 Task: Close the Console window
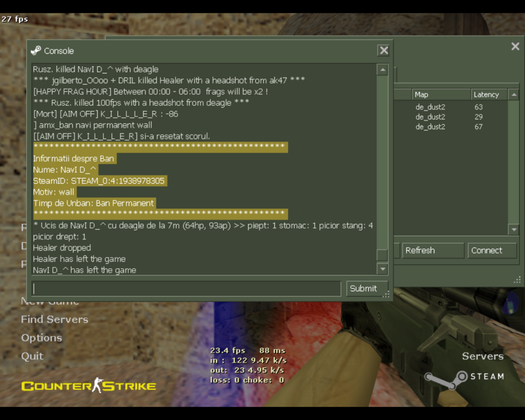[x=383, y=50]
